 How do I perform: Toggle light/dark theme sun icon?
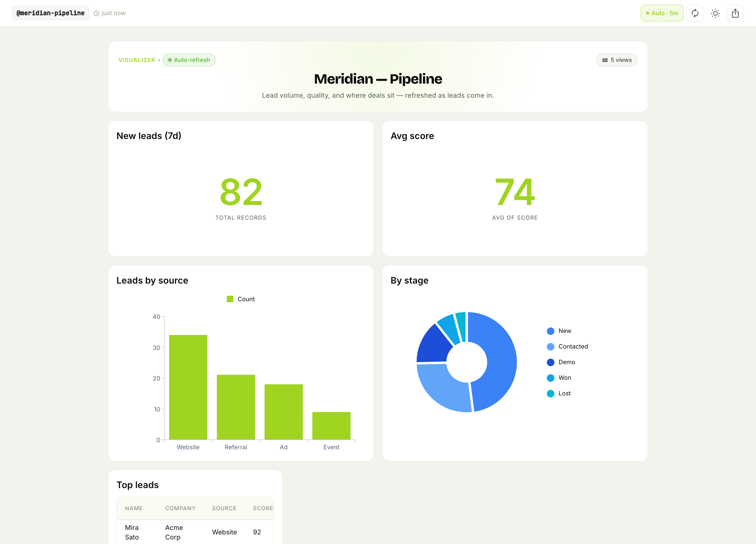(715, 13)
